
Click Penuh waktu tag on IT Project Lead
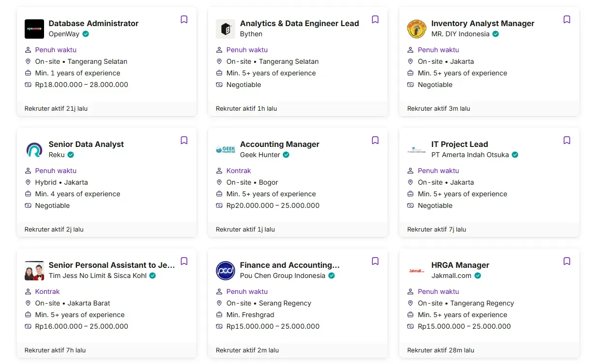tap(438, 171)
